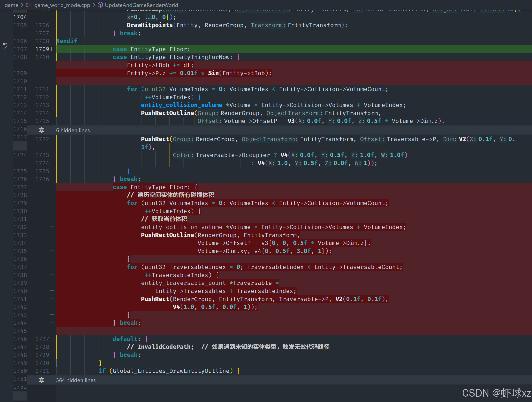Viewport: 532px width, 402px height.
Task: Click the plus marker on line 1709
Action: pos(51,49)
